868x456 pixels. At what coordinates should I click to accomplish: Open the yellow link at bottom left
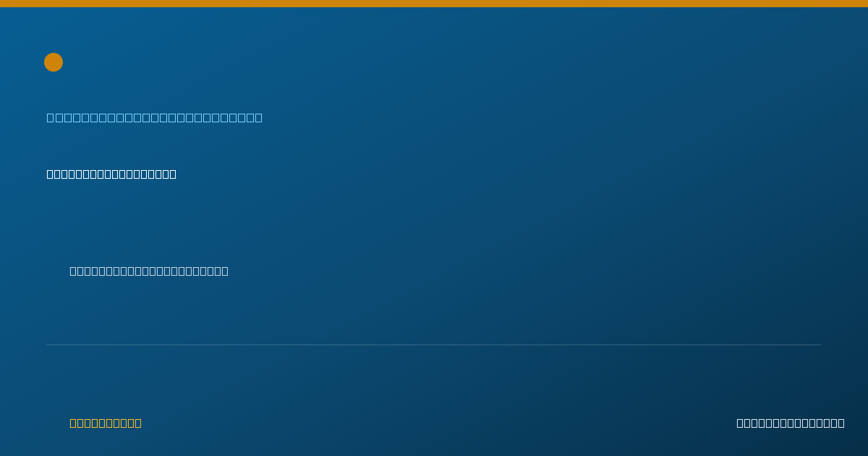106,423
